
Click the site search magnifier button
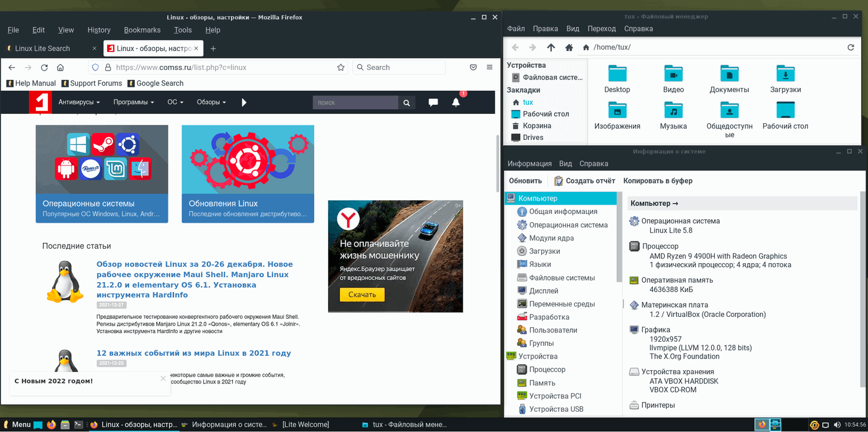407,102
